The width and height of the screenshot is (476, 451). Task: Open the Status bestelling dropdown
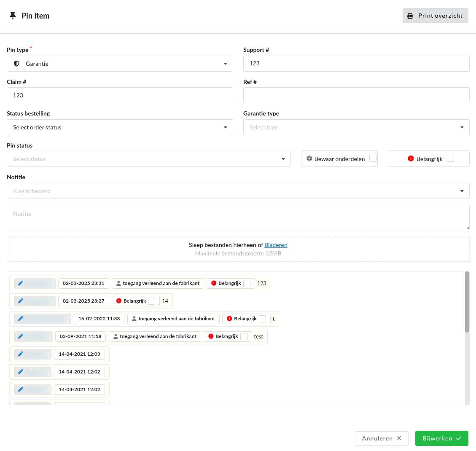(120, 127)
